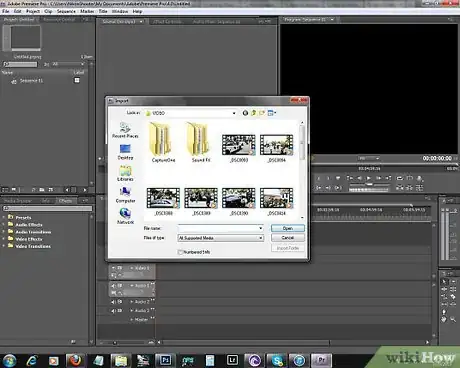Open Libraries in the Import dialog sidebar
The image size is (460, 368).
[x=125, y=173]
